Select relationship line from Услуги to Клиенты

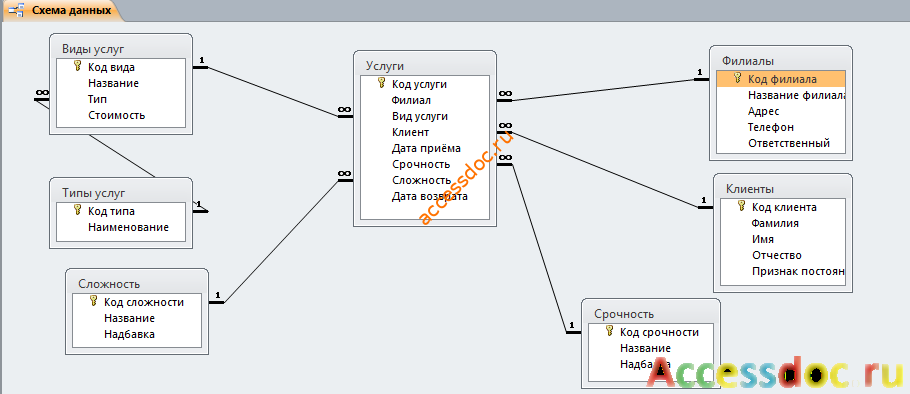click(x=605, y=169)
